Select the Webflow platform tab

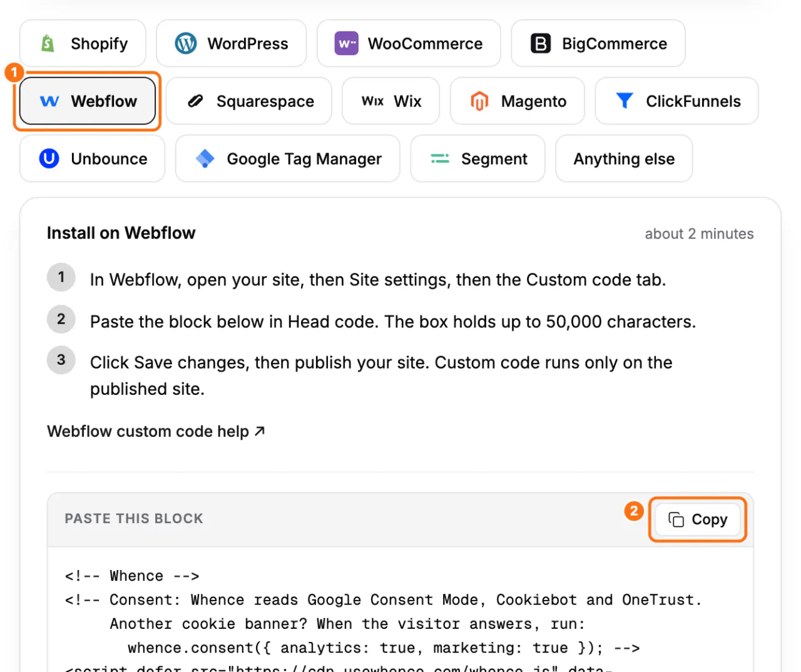tap(88, 101)
